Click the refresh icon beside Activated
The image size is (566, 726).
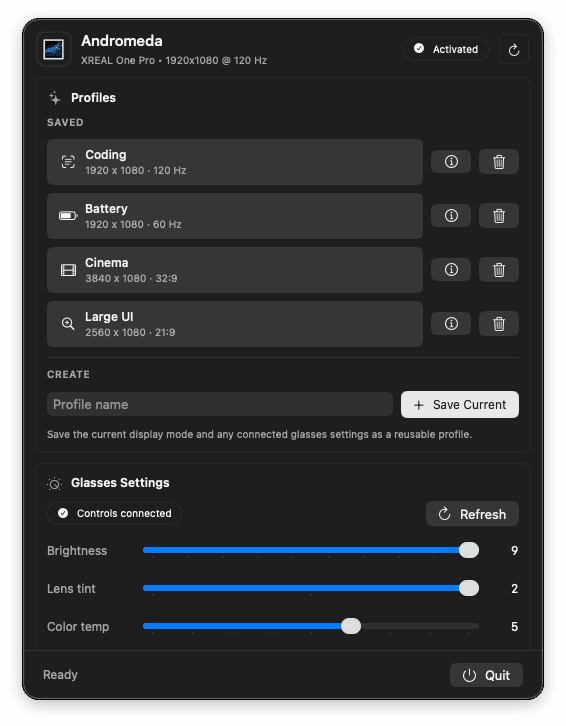click(514, 50)
